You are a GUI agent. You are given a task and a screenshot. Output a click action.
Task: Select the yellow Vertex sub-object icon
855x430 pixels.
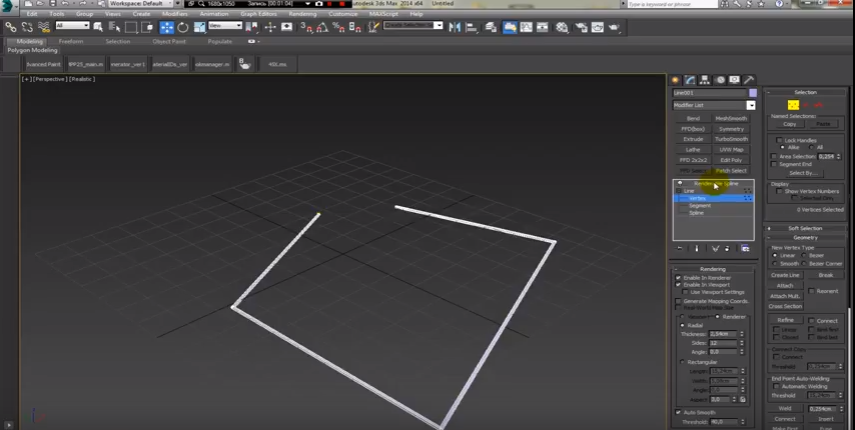[793, 105]
